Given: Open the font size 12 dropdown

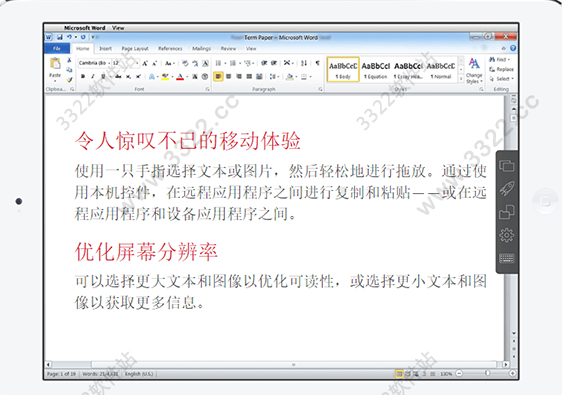Looking at the screenshot, I should (x=137, y=63).
